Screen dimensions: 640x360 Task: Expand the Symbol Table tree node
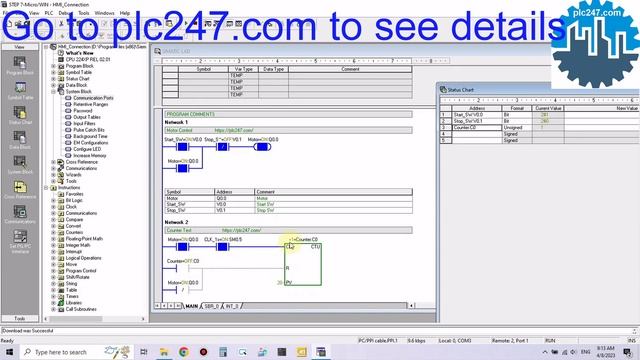53,72
